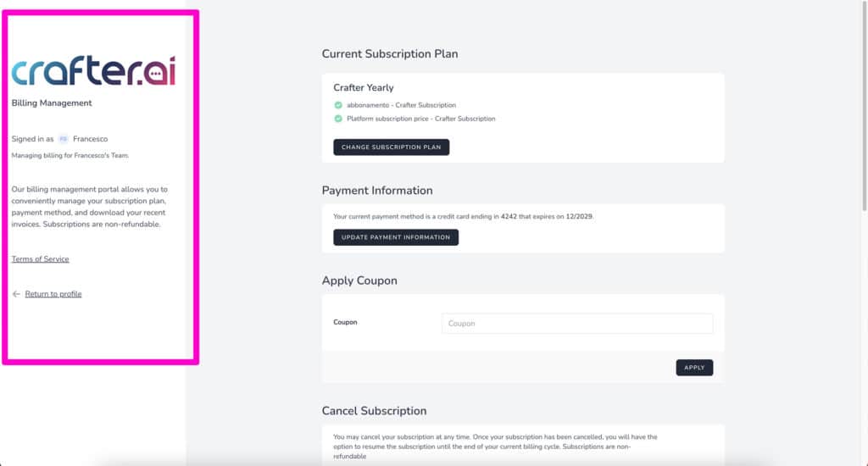
Task: Click the Payment Information heading
Action: click(x=377, y=191)
